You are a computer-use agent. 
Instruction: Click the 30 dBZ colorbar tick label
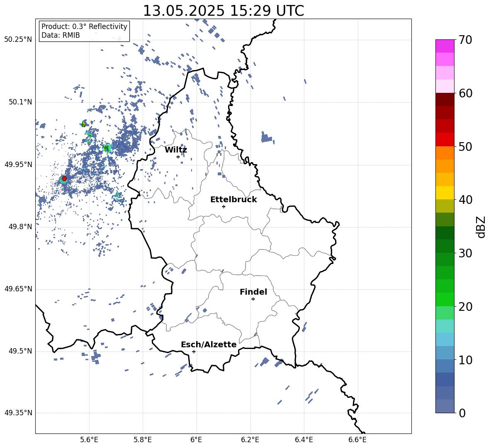(465, 253)
